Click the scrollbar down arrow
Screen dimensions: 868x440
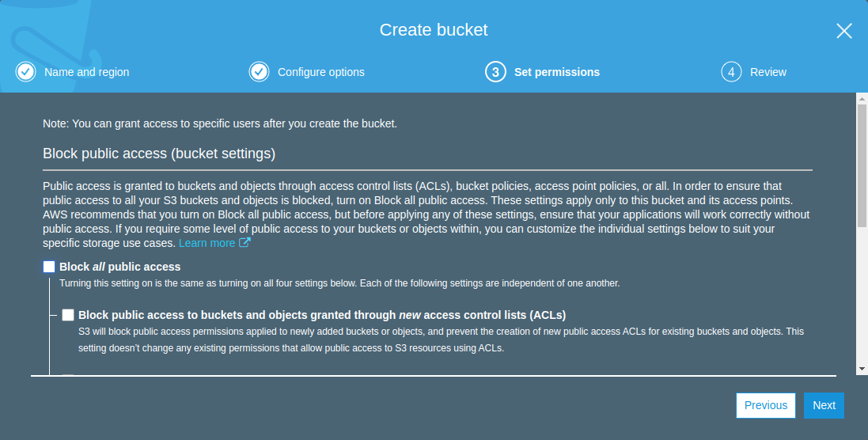[862, 369]
